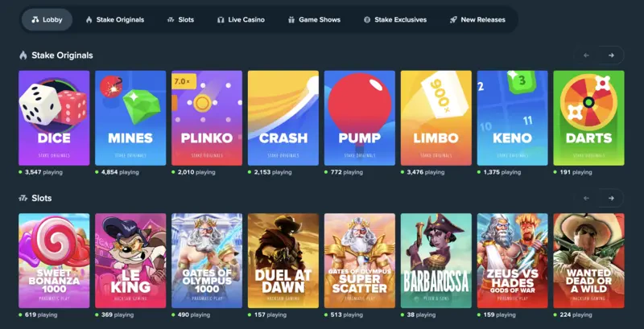The height and width of the screenshot is (329, 644).
Task: Show previous Stake Originals games arrow
Action: (x=586, y=56)
